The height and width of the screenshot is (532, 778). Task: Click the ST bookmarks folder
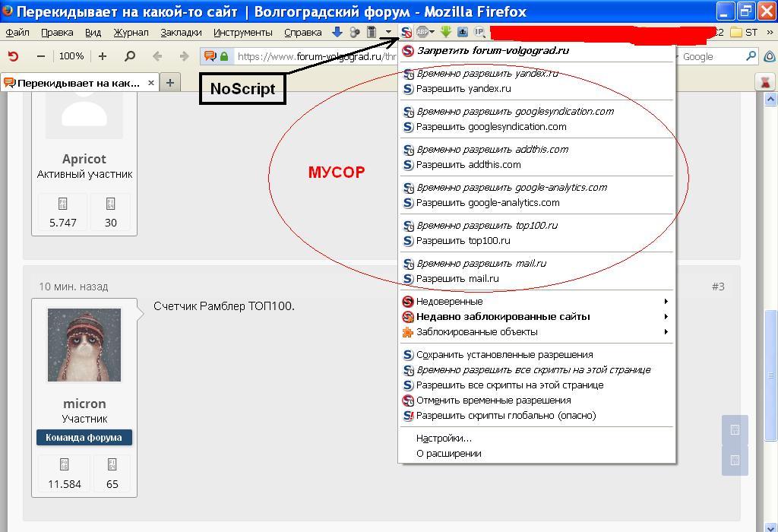745,32
